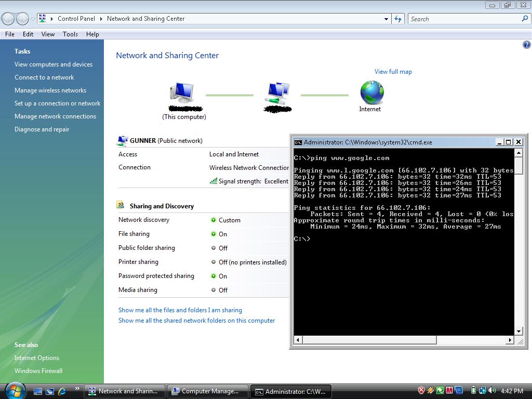Click Show me all files and folders I am sharing
Image resolution: width=532 pixels, height=399 pixels.
click(x=180, y=310)
